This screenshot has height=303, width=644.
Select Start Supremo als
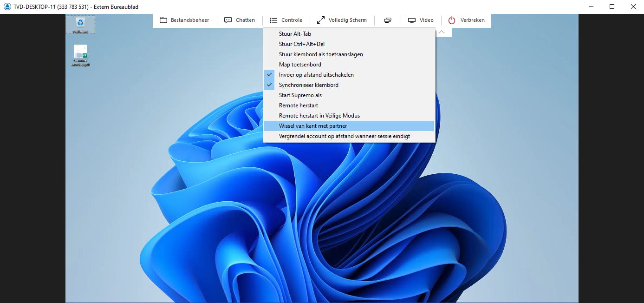(x=349, y=95)
